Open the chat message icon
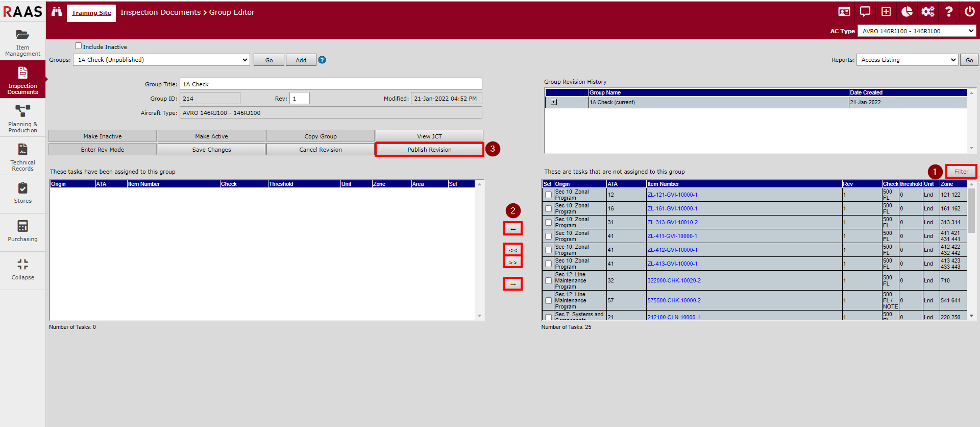The image size is (980, 427). pos(865,12)
